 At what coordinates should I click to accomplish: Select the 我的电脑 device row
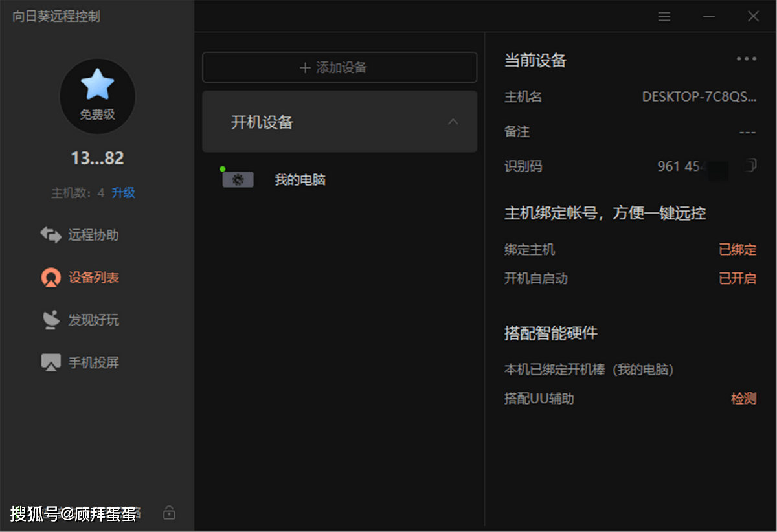(340, 180)
